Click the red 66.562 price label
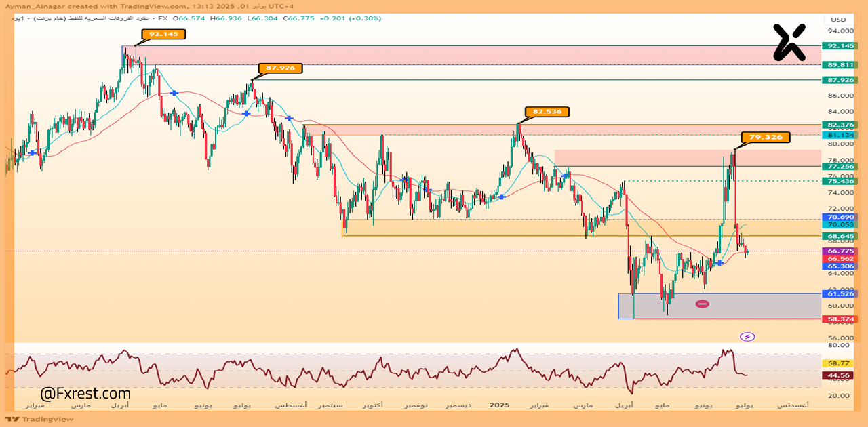The width and height of the screenshot is (868, 427). [840, 259]
